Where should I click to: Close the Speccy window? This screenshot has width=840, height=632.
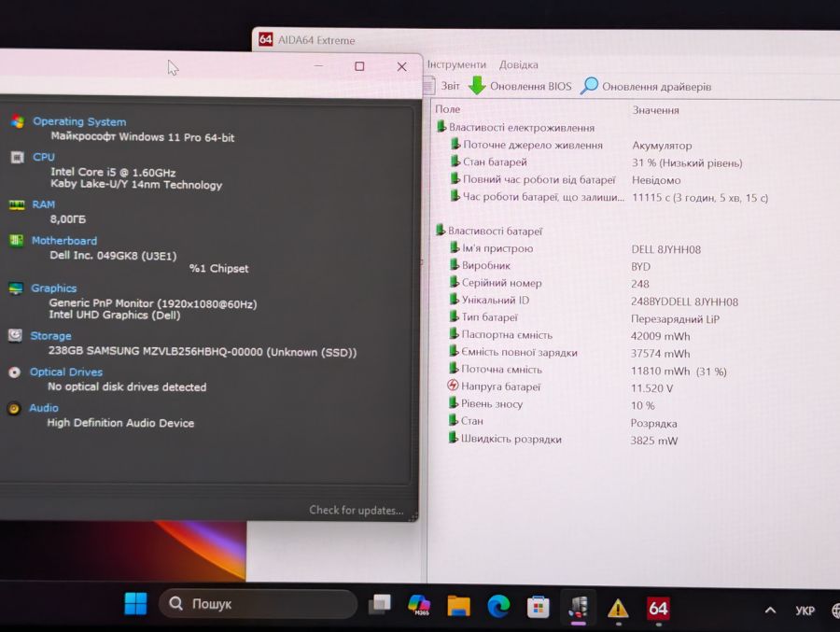(401, 66)
